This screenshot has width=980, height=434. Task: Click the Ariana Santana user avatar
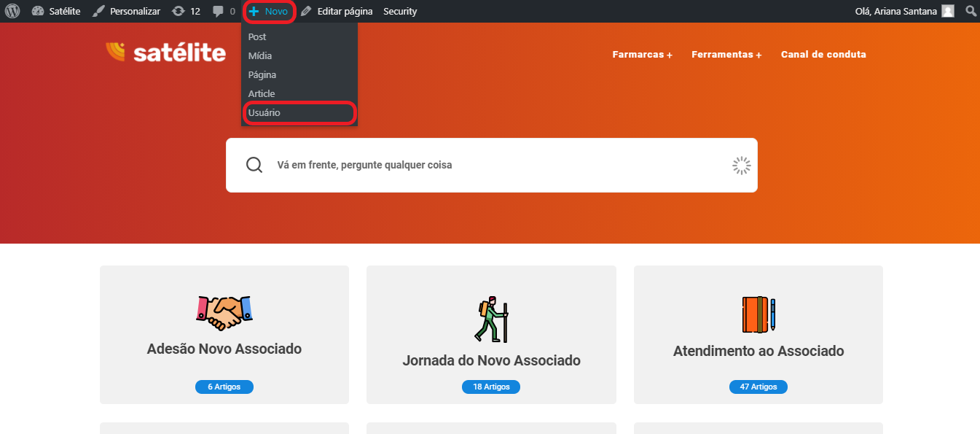click(x=947, y=11)
